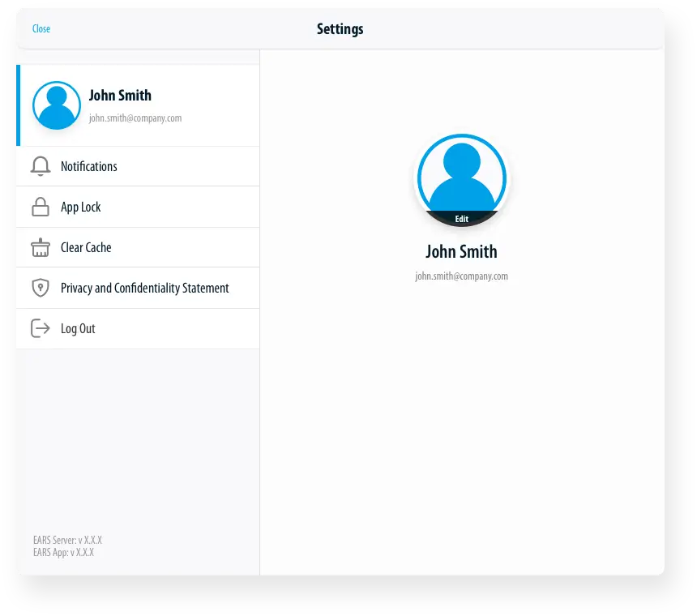Click the padlock icon for App Lock
Screen dimensions: 697x616
point(41,207)
